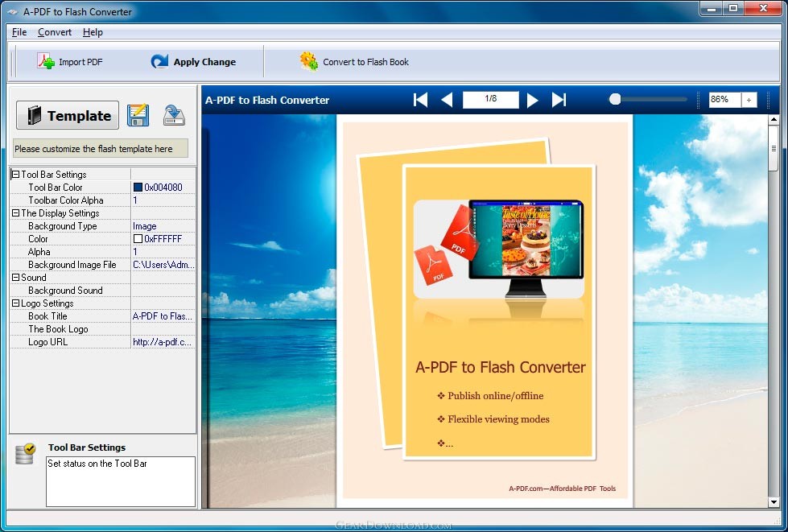This screenshot has width=788, height=532.
Task: Jump to the first page of the flipbook
Action: click(x=421, y=100)
